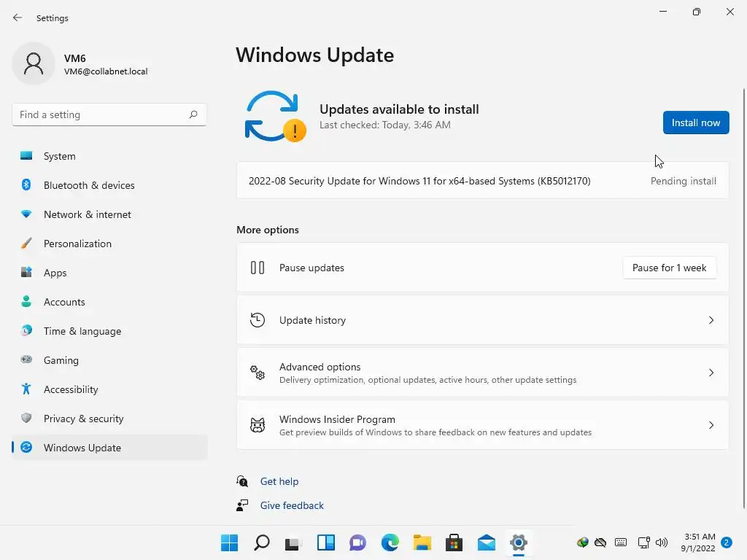Open the Windows Start menu
Screen dimensions: 747x560
click(x=229, y=542)
